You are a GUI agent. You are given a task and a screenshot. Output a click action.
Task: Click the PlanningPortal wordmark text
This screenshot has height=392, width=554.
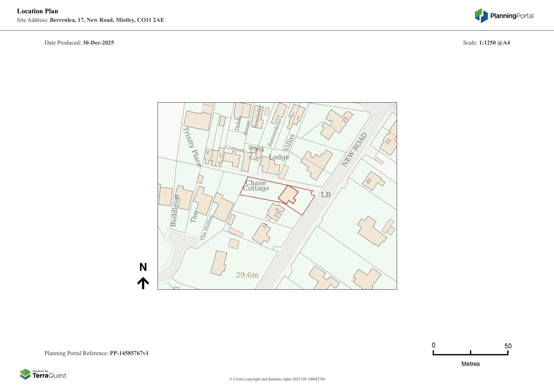tap(512, 16)
